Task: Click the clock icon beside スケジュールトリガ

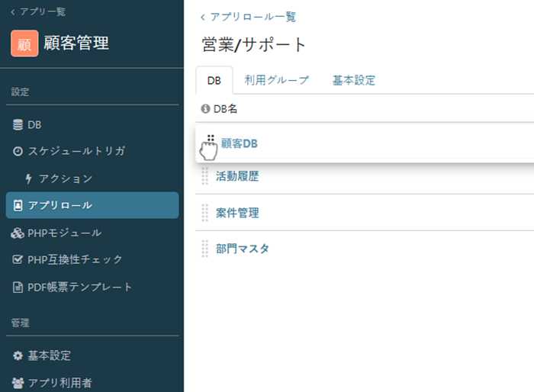Action: click(x=18, y=151)
